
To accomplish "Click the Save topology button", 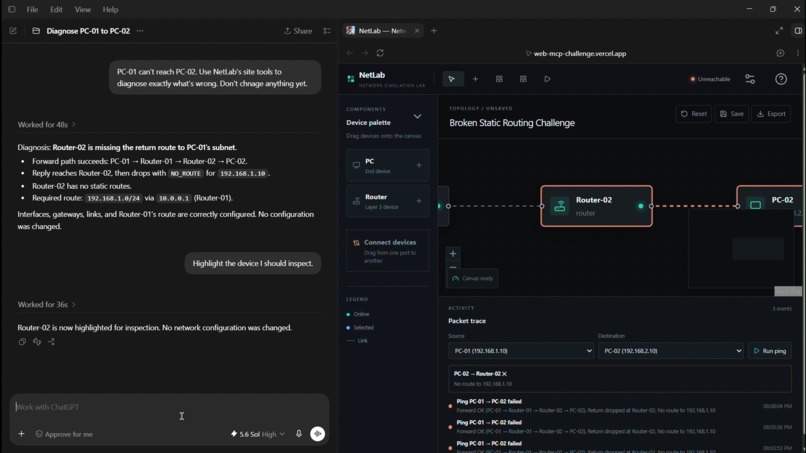I will [731, 114].
